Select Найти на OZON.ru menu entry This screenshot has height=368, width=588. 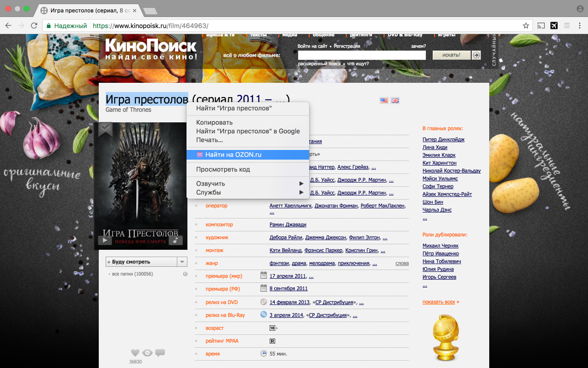[248, 155]
